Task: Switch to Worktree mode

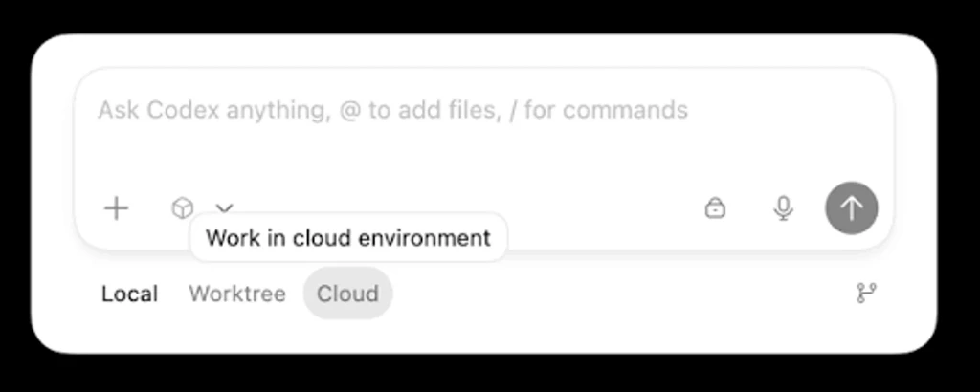Action: 237,294
